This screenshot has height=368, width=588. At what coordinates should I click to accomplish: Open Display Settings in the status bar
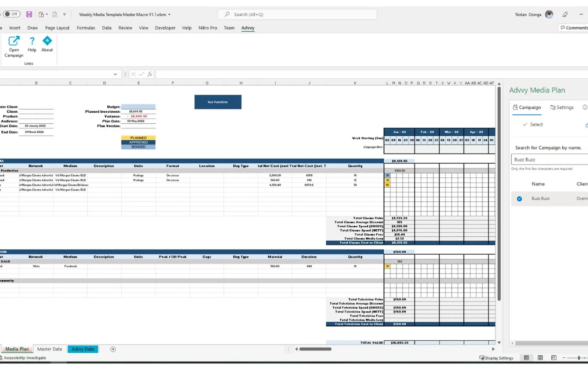(496, 358)
